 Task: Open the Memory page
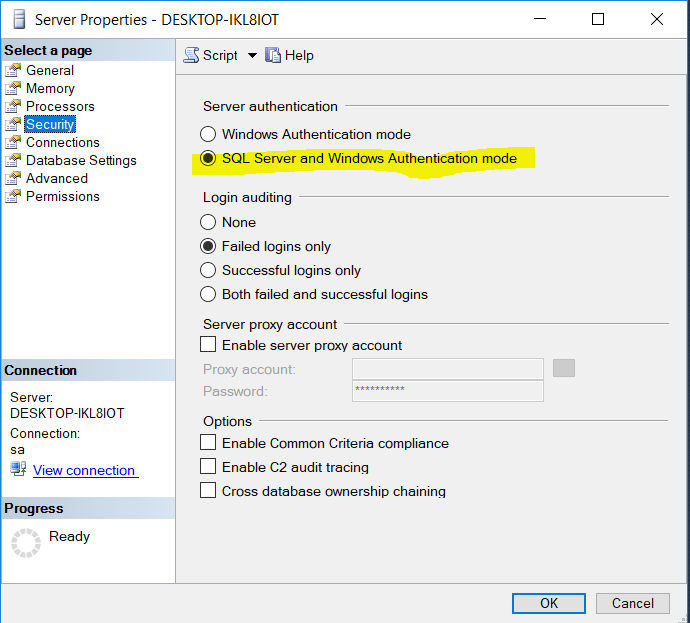[50, 88]
